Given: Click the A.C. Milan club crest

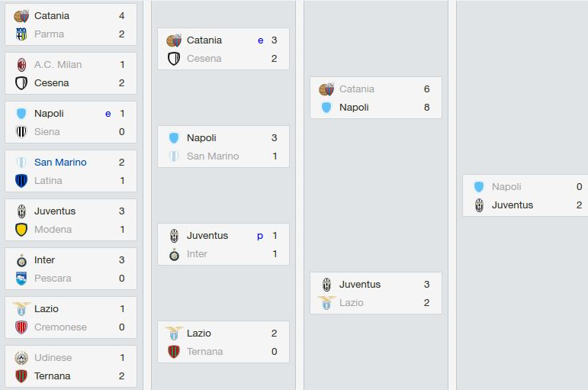Looking at the screenshot, I should [21, 65].
